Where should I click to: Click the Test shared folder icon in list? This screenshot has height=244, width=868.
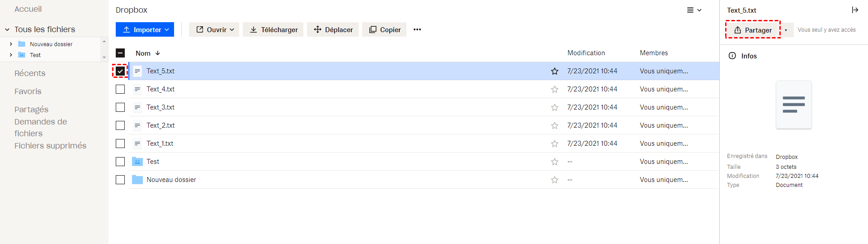click(137, 162)
